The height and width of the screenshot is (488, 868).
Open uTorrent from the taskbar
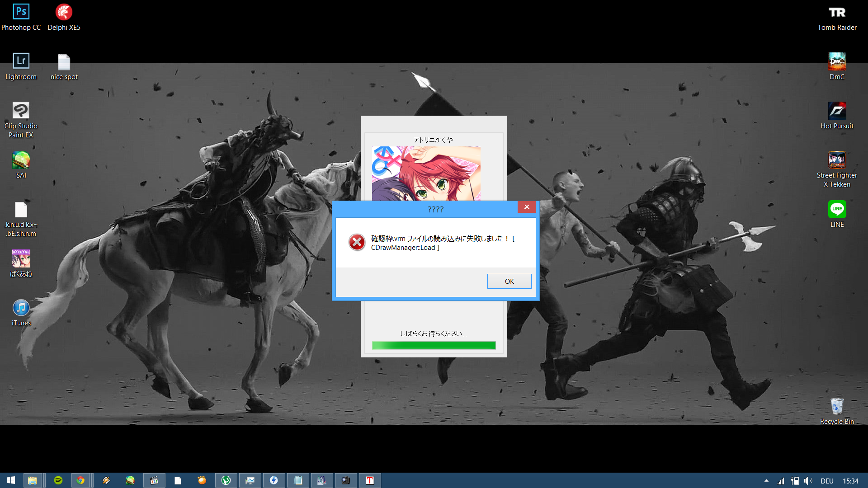[226, 480]
